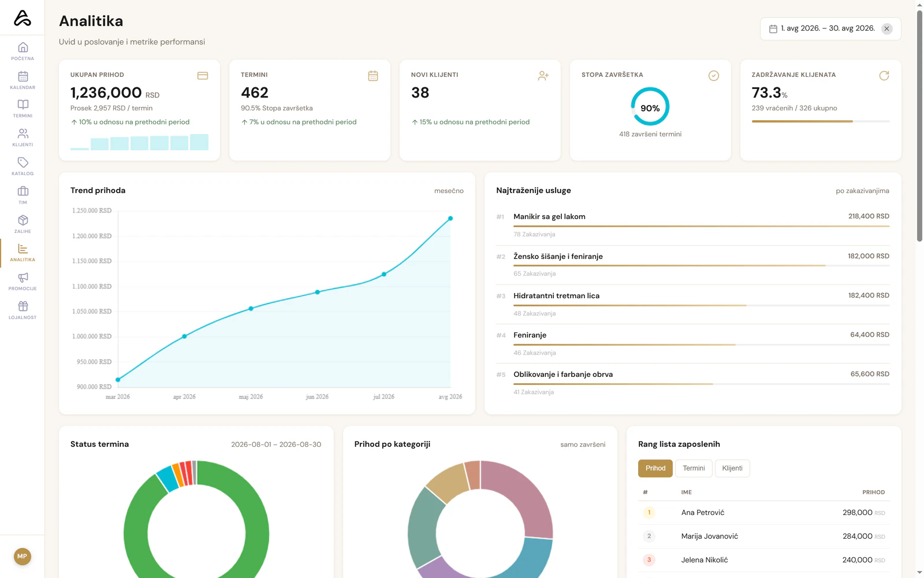This screenshot has height=578, width=924.
Task: Click calendar icon on Termini card
Action: click(373, 76)
